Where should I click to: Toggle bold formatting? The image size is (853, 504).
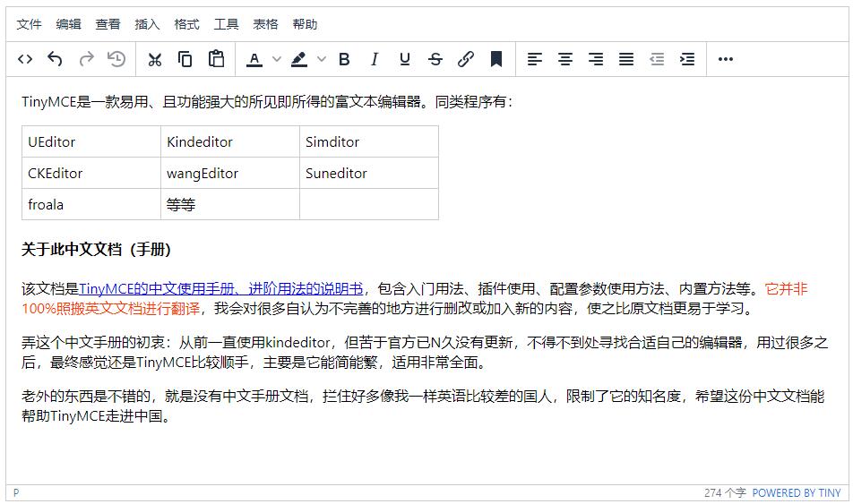(x=344, y=59)
